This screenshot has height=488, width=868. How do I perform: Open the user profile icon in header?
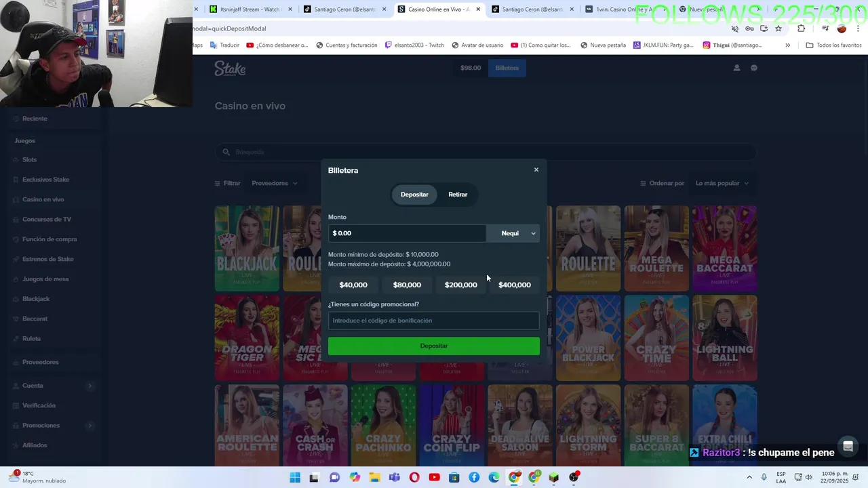(736, 68)
